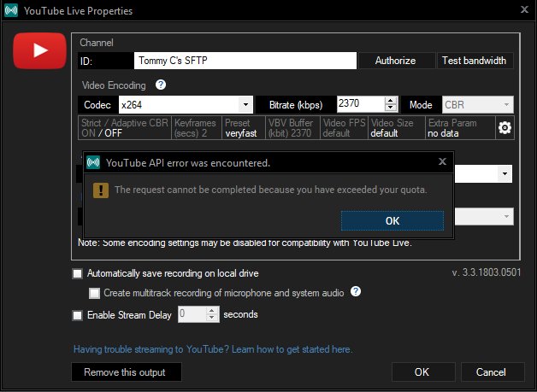
Task: Increase stream delay seconds spinner
Action: click(212, 311)
